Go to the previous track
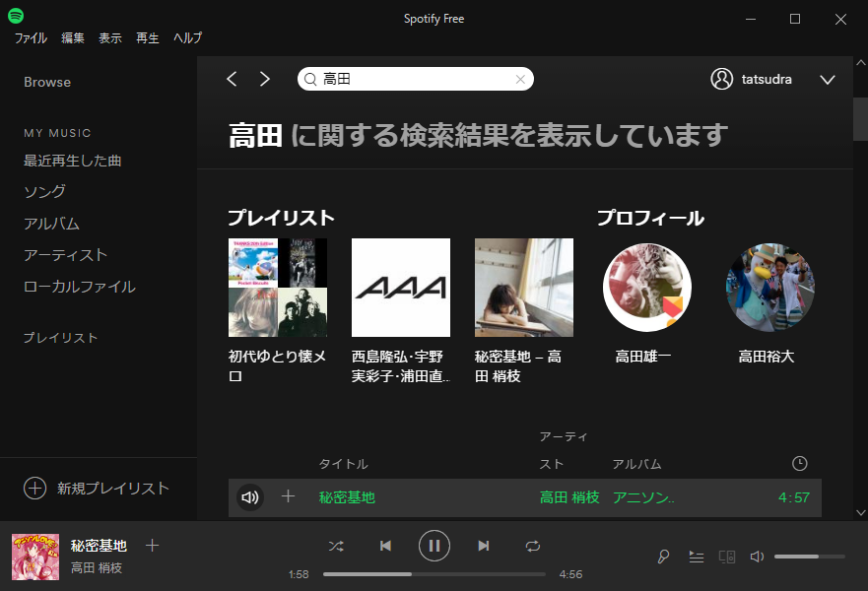This screenshot has width=868, height=591. pyautogui.click(x=386, y=546)
